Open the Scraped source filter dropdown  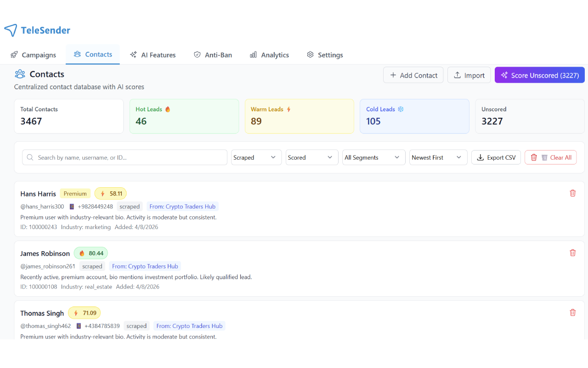pyautogui.click(x=256, y=157)
